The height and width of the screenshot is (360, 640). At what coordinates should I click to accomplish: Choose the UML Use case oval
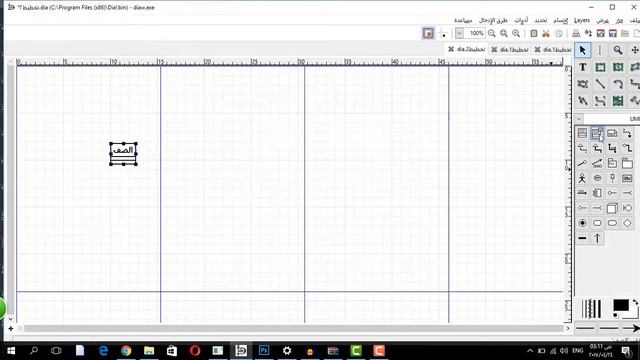point(597,178)
